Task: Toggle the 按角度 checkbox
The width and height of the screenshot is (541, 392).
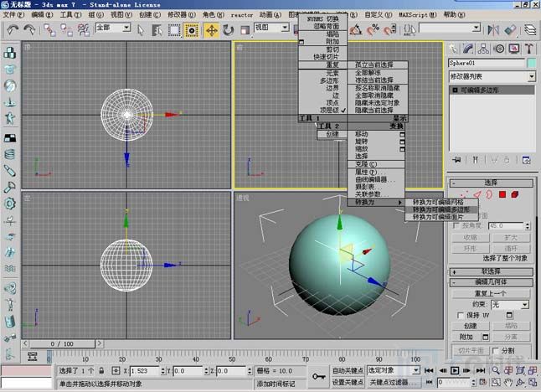Action: pos(456,225)
